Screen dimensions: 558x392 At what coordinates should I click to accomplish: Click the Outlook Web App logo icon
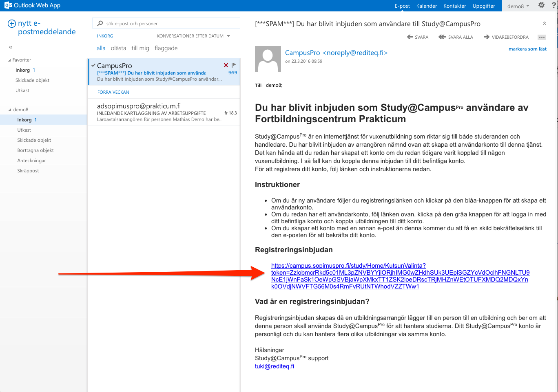8,5
